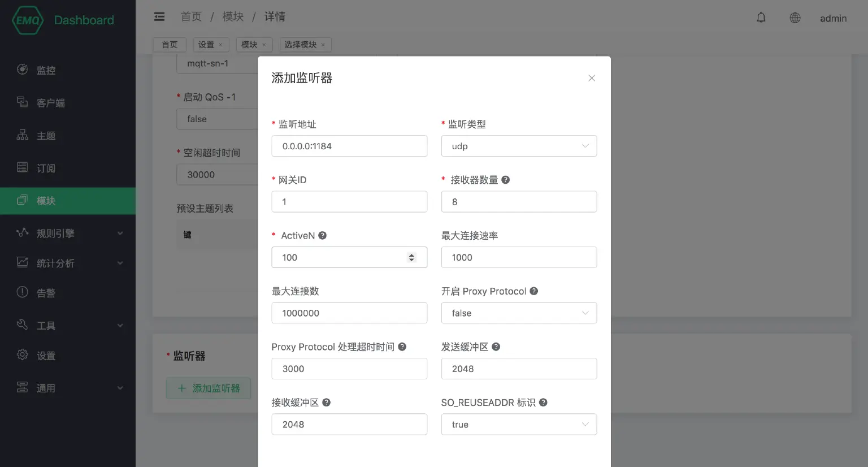Click the notification bell icon
The height and width of the screenshot is (467, 868).
pyautogui.click(x=761, y=18)
